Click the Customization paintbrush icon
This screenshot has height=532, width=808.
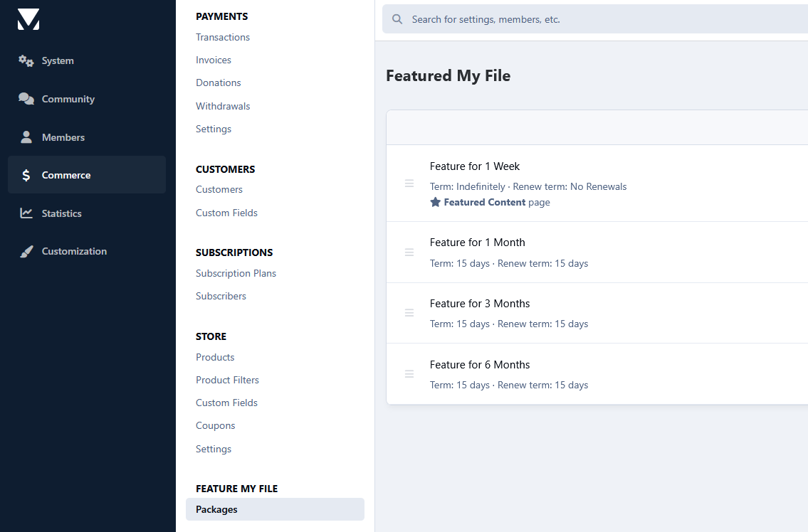click(26, 251)
